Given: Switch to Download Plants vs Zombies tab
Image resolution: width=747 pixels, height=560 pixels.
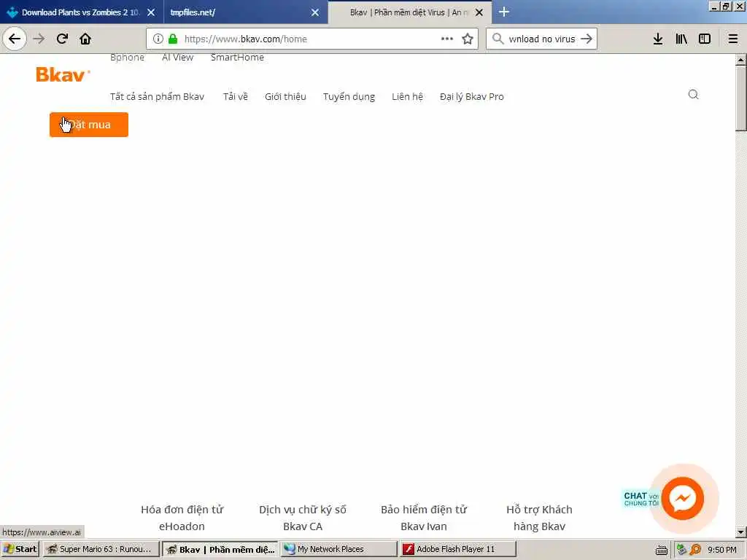Looking at the screenshot, I should click(x=82, y=12).
